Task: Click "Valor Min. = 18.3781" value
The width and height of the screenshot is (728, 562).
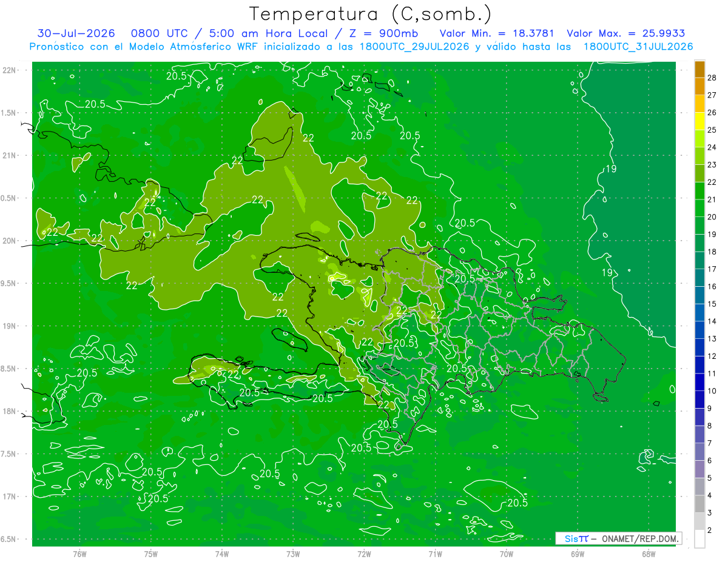Action: pyautogui.click(x=497, y=34)
